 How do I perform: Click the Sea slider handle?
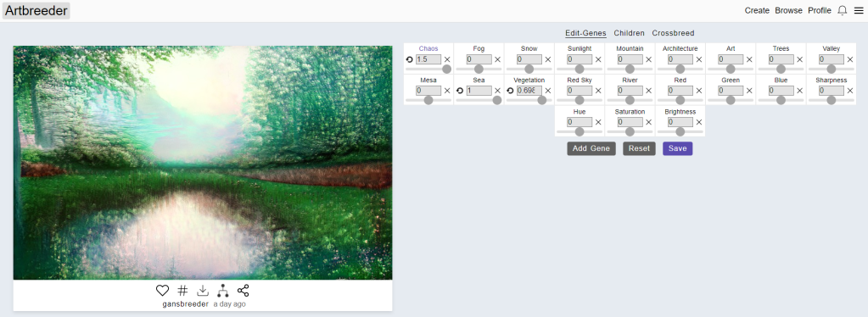[497, 100]
